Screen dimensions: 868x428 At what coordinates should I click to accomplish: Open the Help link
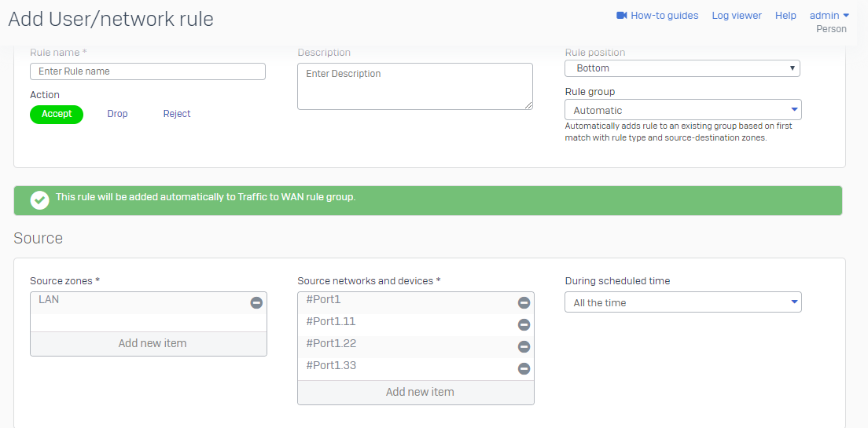pos(785,16)
